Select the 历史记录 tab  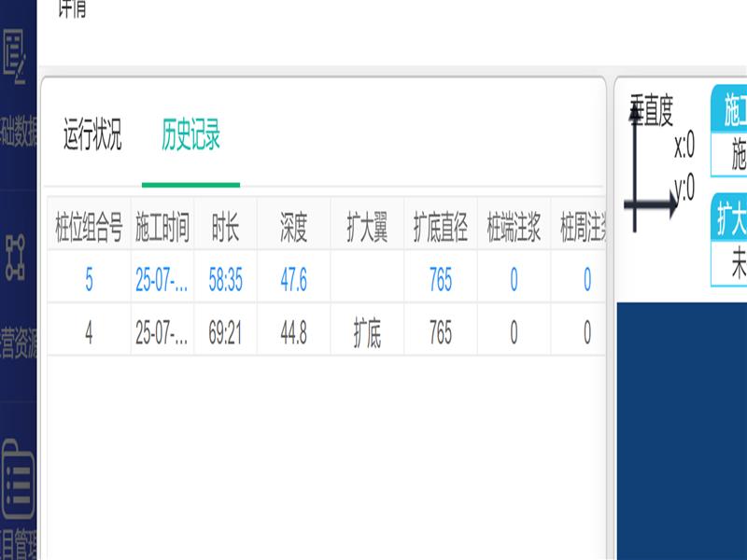click(x=190, y=136)
